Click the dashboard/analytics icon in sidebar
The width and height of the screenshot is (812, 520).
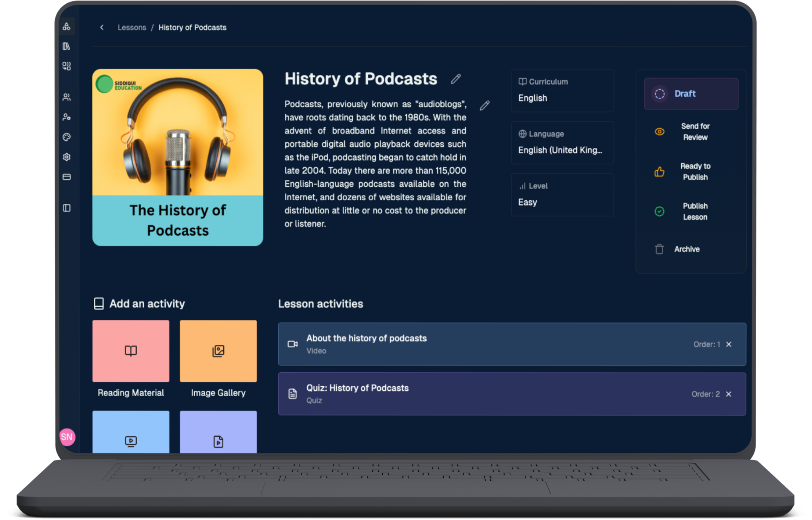point(67,27)
